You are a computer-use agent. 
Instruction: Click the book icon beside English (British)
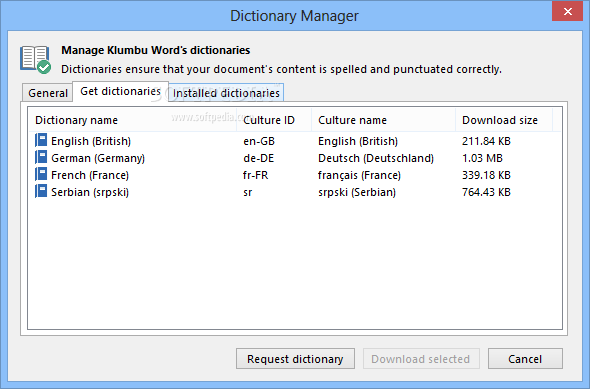(41, 140)
